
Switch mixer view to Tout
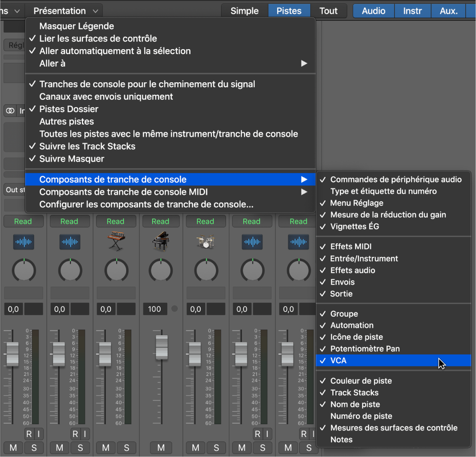click(329, 11)
